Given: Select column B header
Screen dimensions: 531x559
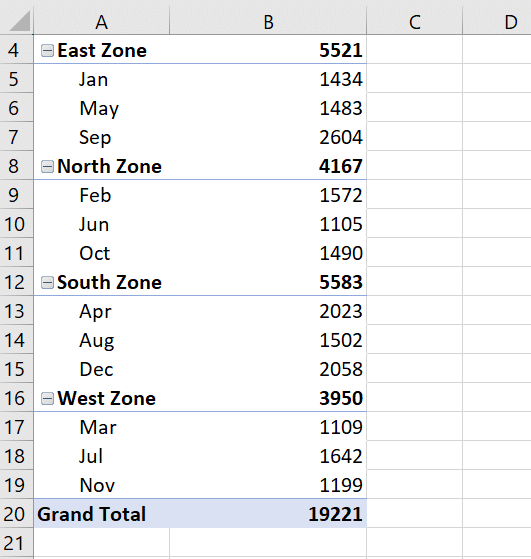Looking at the screenshot, I should [x=268, y=22].
